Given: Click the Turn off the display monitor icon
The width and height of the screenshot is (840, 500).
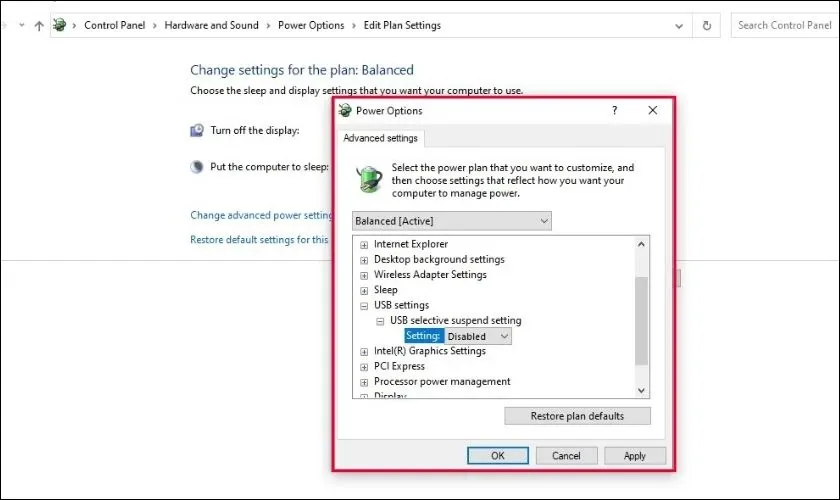Looking at the screenshot, I should click(197, 130).
